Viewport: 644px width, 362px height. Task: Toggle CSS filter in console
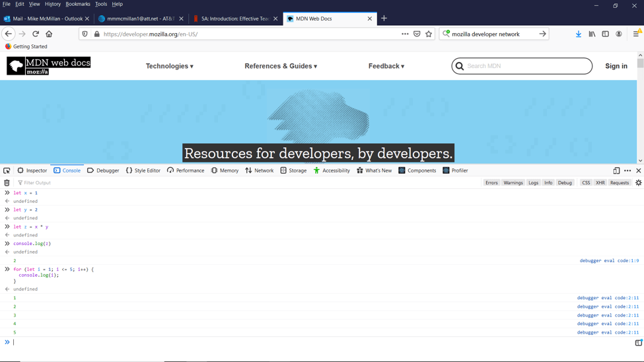[x=586, y=183]
